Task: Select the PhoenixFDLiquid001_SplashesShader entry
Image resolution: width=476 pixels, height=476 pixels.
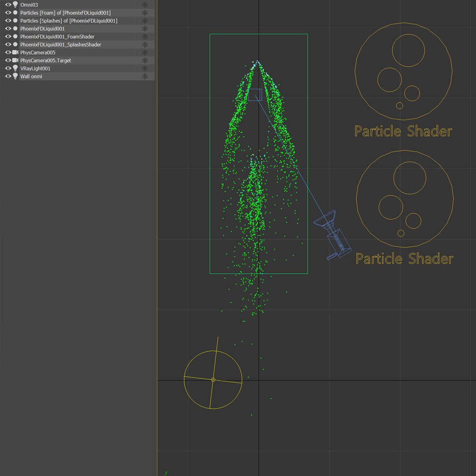Action: coord(60,45)
